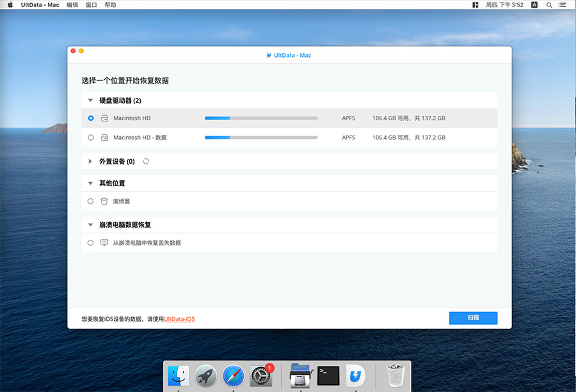Open the UltData - Mac menu

click(40, 4)
